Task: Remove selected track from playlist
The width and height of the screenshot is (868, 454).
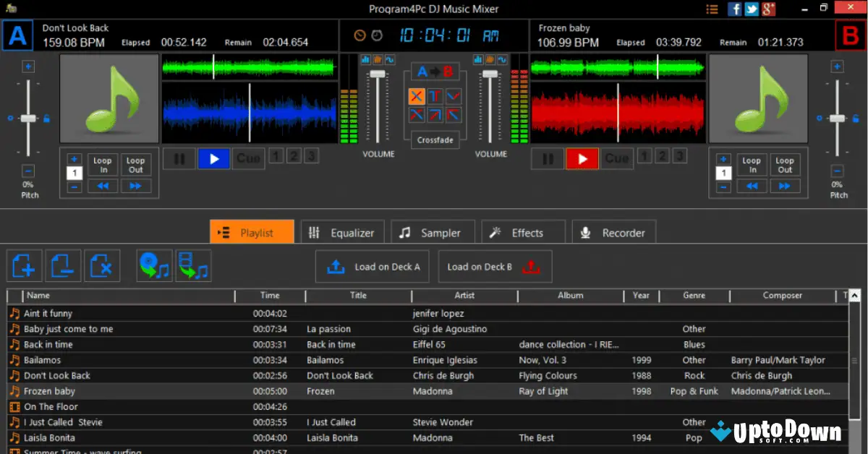Action: [63, 266]
